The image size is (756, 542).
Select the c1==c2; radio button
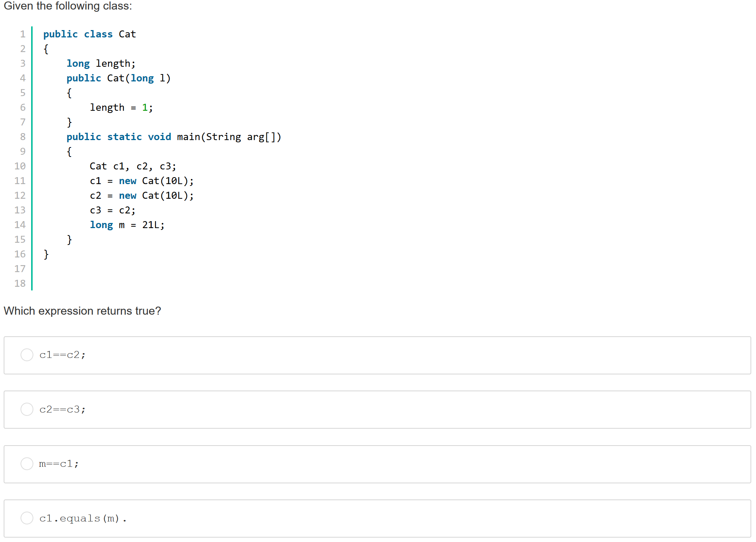click(27, 355)
